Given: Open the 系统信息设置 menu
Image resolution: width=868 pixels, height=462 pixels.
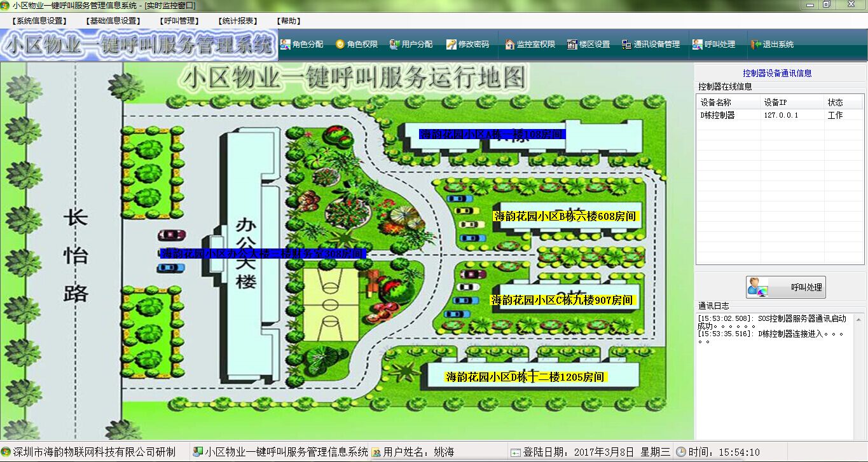Looking at the screenshot, I should tap(39, 21).
